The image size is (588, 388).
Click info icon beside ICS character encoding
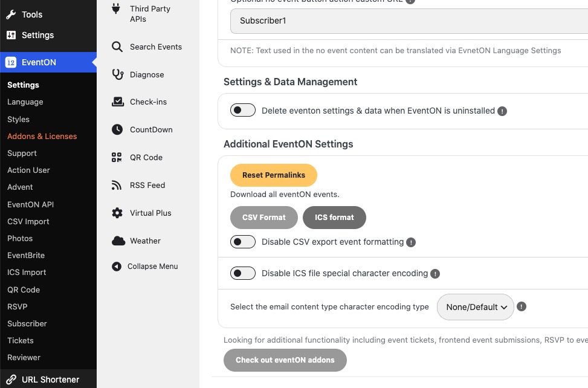pyautogui.click(x=435, y=274)
